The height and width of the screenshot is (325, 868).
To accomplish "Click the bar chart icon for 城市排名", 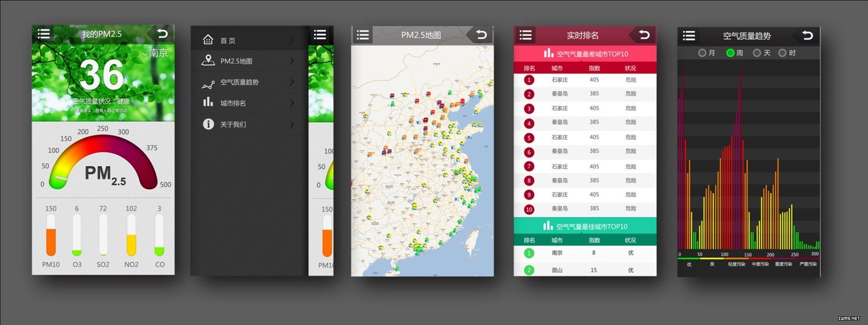I will (208, 102).
